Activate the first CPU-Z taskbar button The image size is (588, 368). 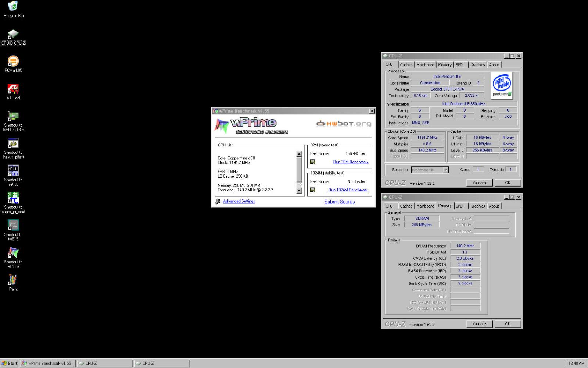[x=105, y=363]
